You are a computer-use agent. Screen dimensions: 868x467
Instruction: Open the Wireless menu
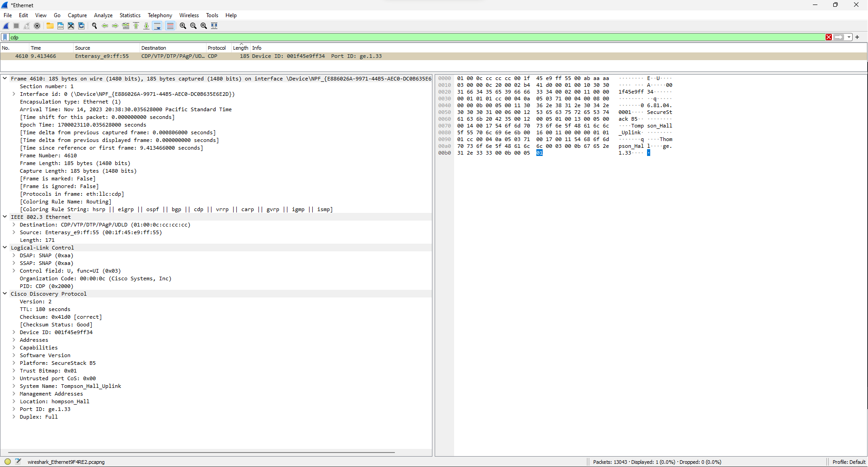click(x=189, y=15)
